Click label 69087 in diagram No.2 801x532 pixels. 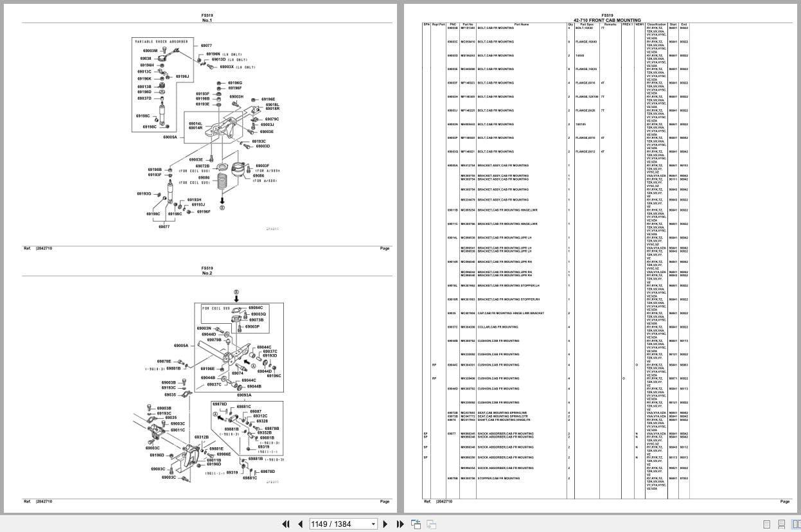[x=256, y=411]
